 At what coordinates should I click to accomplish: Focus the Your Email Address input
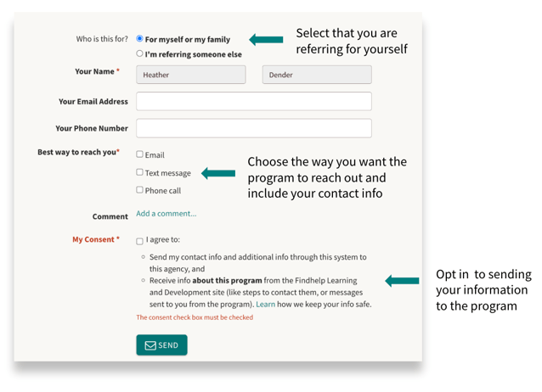tap(253, 102)
